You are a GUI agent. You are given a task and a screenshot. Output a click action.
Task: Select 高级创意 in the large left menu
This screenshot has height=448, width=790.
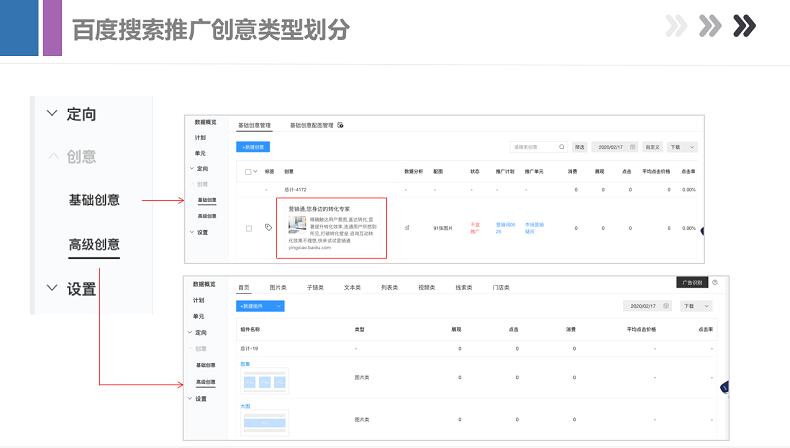point(94,244)
